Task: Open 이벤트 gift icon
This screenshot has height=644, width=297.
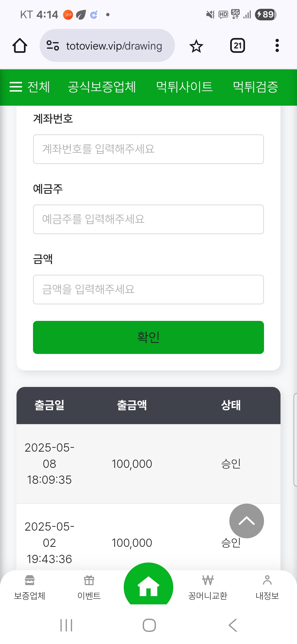Action: click(89, 587)
